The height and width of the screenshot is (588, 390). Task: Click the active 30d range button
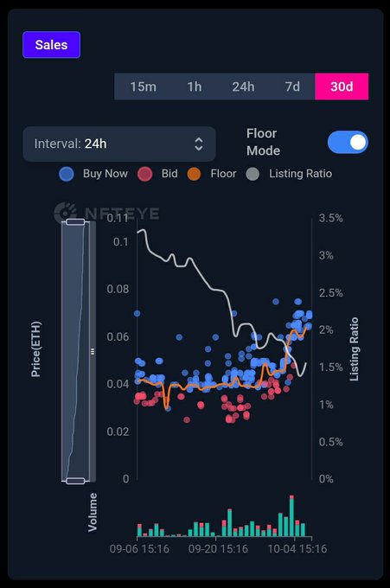342,86
